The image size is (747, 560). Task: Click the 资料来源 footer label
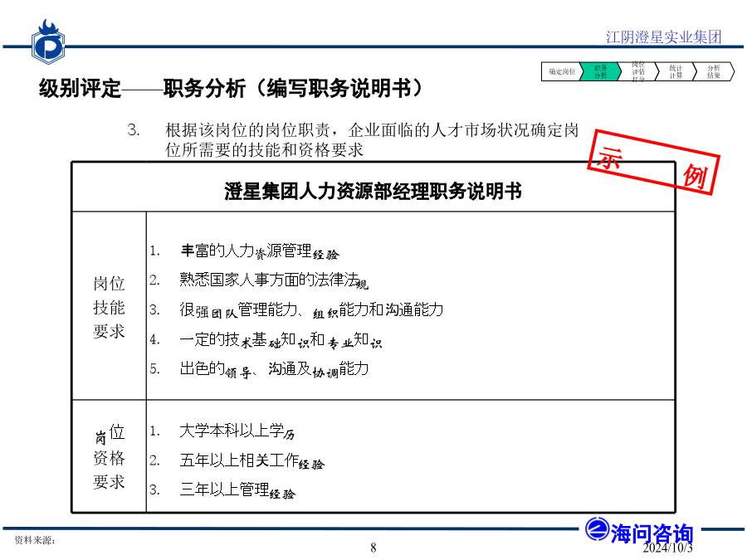(x=35, y=540)
